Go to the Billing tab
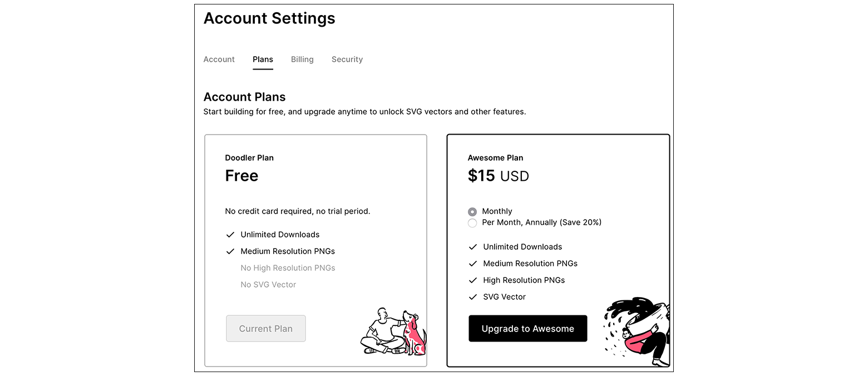 click(x=302, y=60)
